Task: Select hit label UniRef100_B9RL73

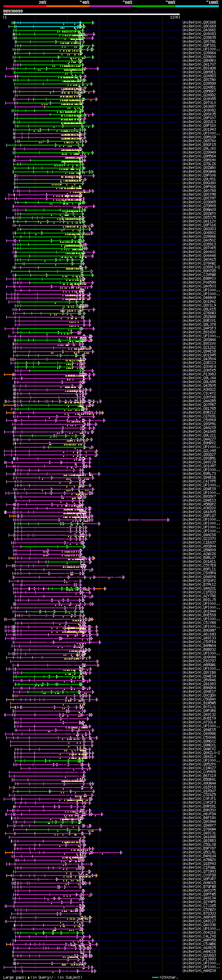Action: coord(199,473)
